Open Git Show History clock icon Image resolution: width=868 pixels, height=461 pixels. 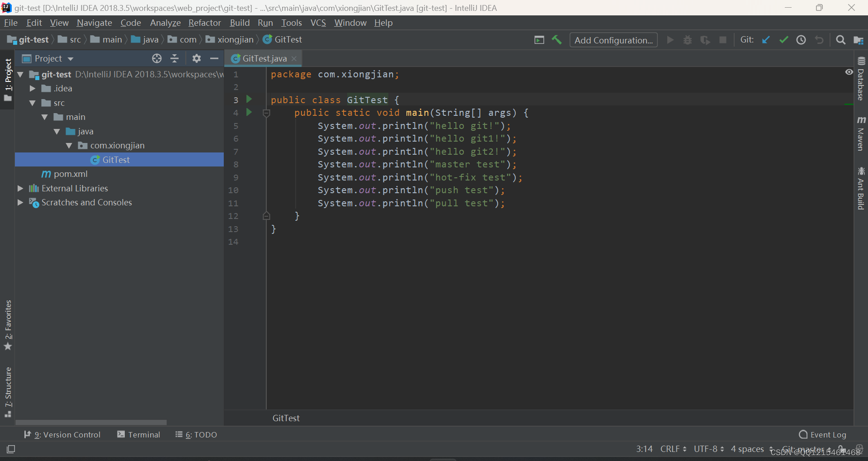click(801, 40)
